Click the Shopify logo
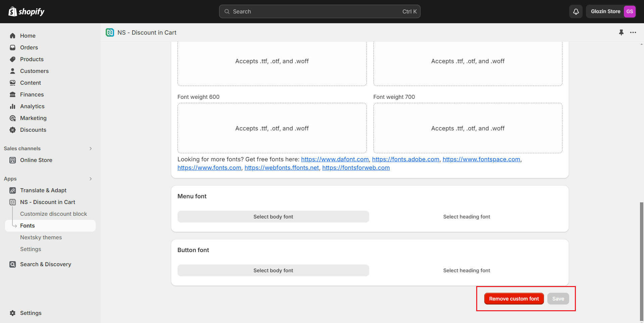644x323 pixels. pos(27,12)
